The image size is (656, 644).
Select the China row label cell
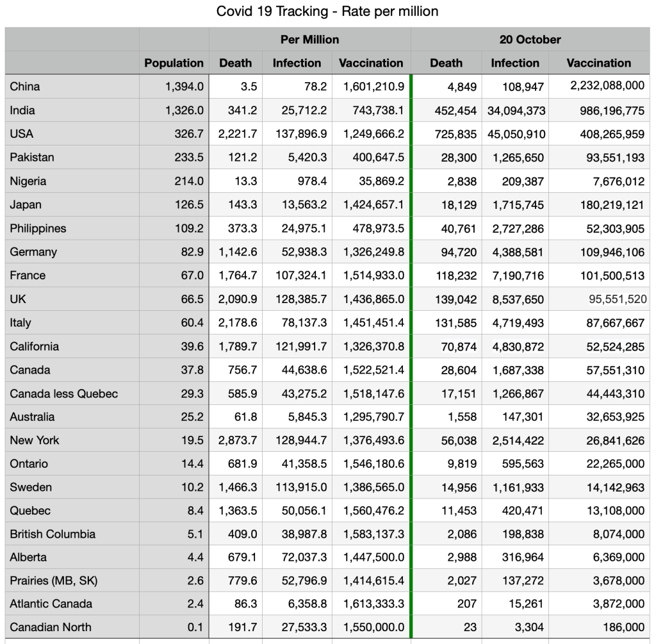pyautogui.click(x=25, y=87)
